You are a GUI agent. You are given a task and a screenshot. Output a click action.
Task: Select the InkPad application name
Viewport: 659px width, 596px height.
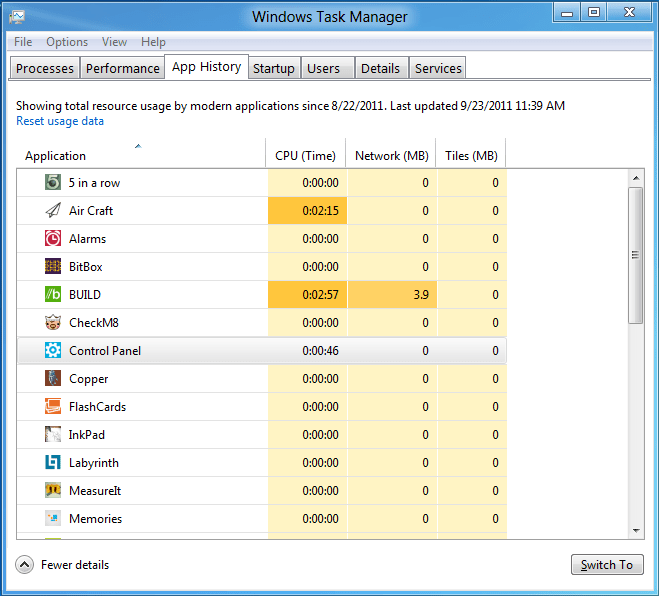87,435
